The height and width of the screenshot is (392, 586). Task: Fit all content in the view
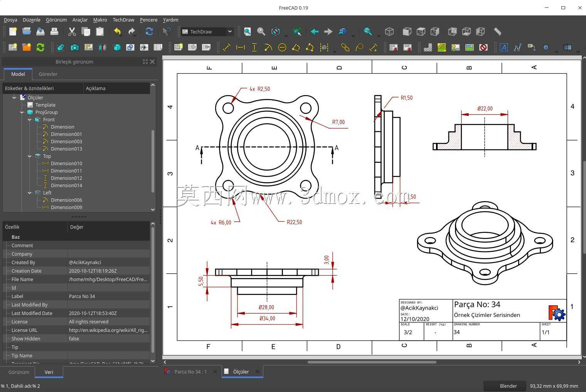pyautogui.click(x=247, y=32)
